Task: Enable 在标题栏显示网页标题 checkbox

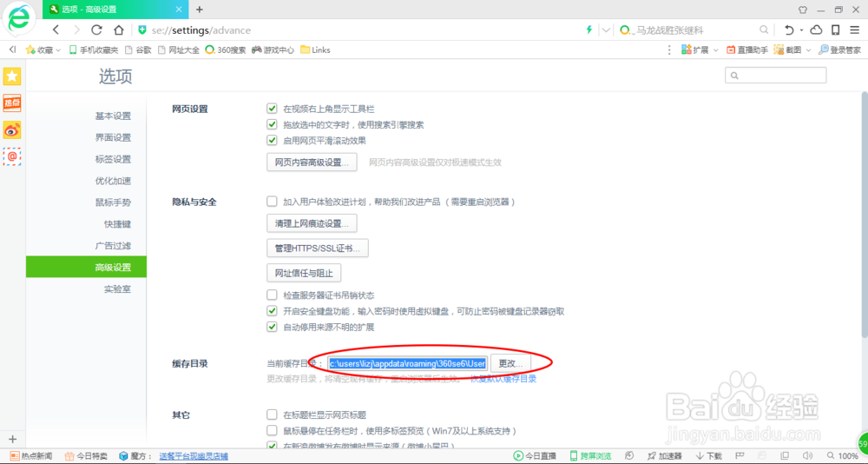Action: (x=272, y=414)
